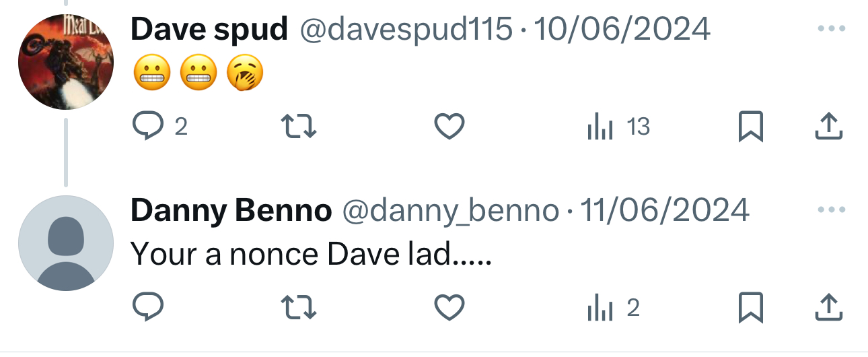Share Danny Benno's reply
Viewport: 868px width, 357px height.
pos(829,308)
